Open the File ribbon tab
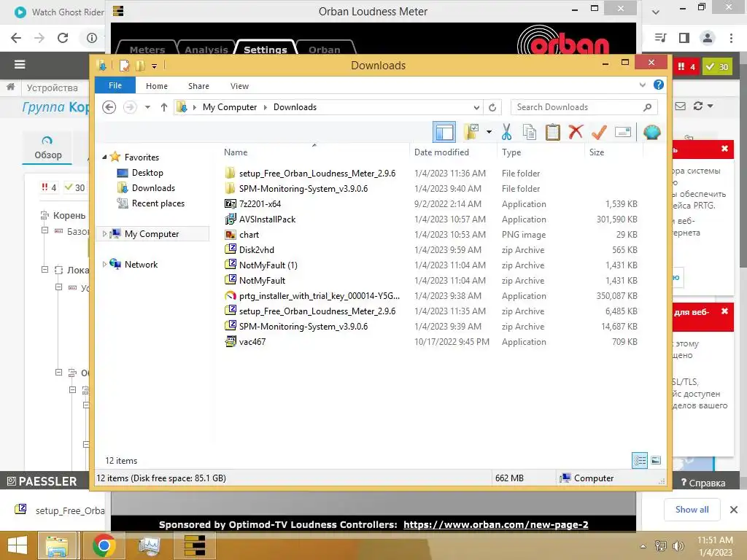This screenshot has height=560, width=747. (x=115, y=85)
